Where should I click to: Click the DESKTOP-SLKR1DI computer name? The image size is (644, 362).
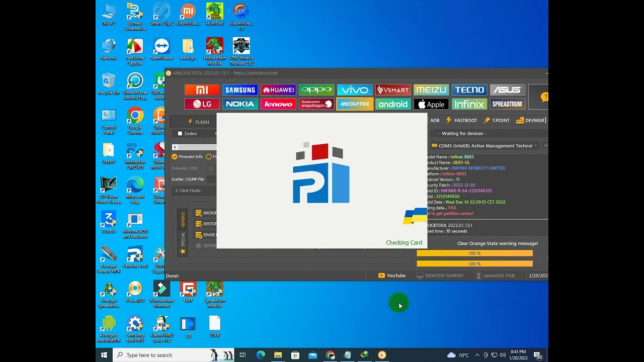[x=440, y=276]
